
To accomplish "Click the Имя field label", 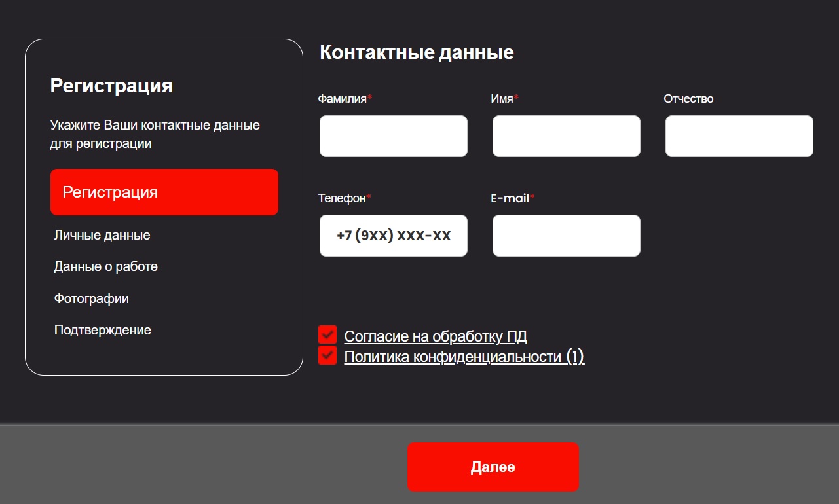I will point(505,99).
